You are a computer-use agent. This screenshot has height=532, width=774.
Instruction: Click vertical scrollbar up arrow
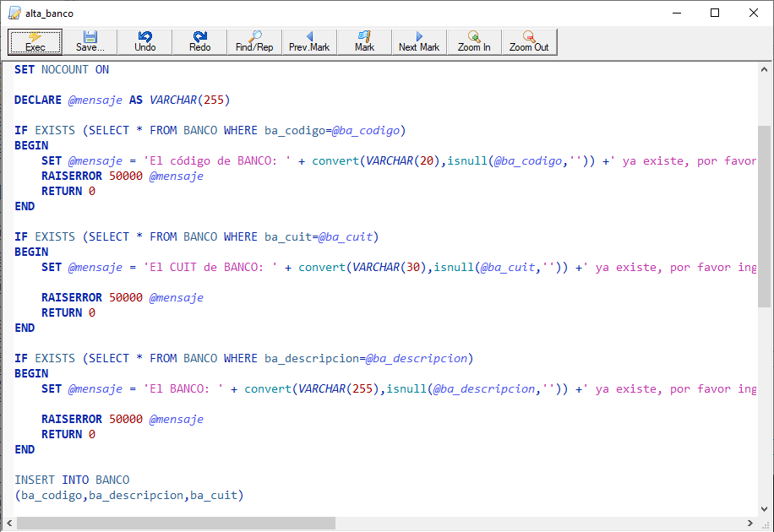pos(764,69)
